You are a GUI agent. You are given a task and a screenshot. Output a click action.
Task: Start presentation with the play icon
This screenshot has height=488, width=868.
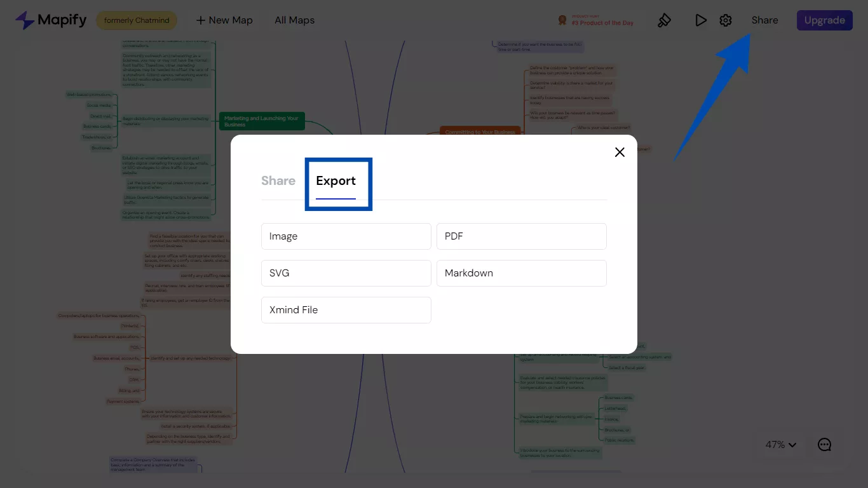click(x=701, y=20)
